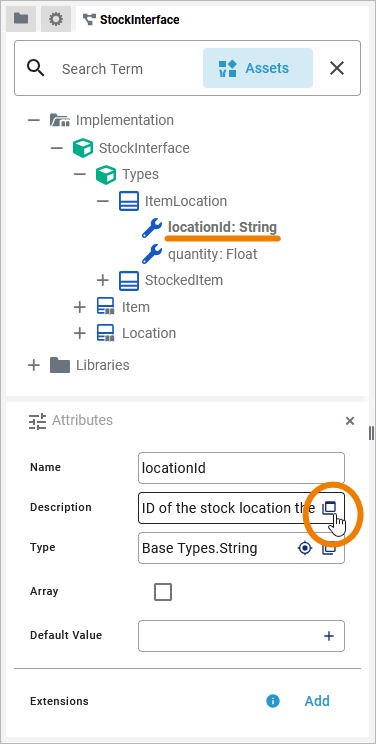The image size is (376, 744).
Task: Open the settings gear tab
Action: tap(56, 19)
